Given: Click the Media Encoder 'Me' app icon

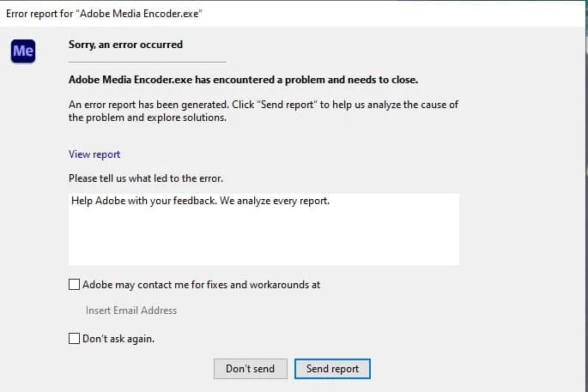Looking at the screenshot, I should (x=23, y=51).
